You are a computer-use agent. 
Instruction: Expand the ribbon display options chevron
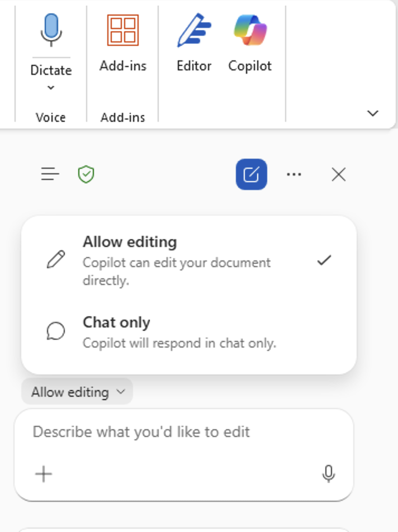pyautogui.click(x=372, y=113)
